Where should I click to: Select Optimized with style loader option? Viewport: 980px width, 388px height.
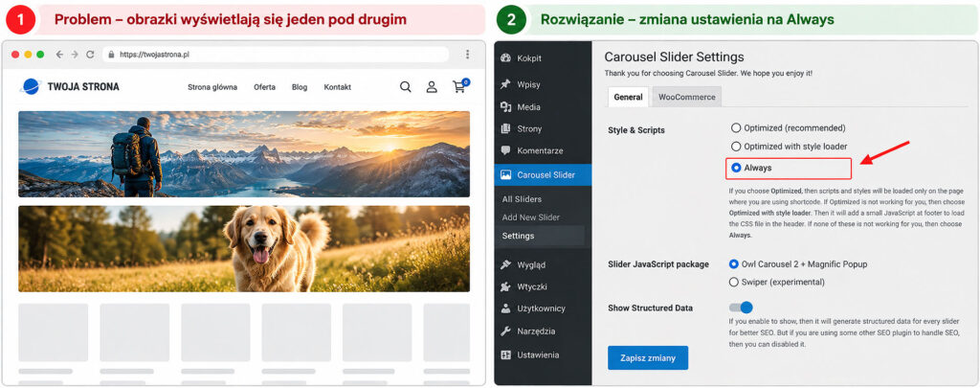736,147
